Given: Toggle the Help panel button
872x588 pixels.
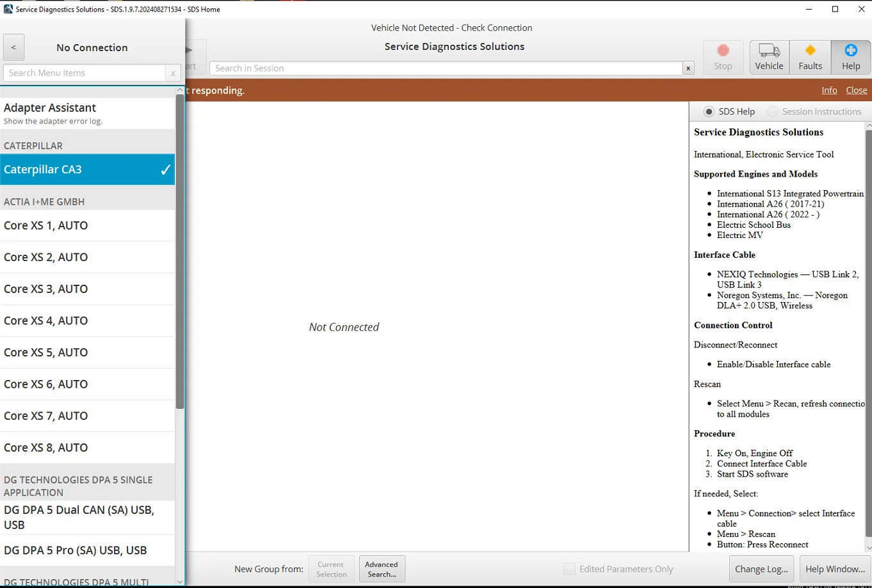Looking at the screenshot, I should coord(851,58).
